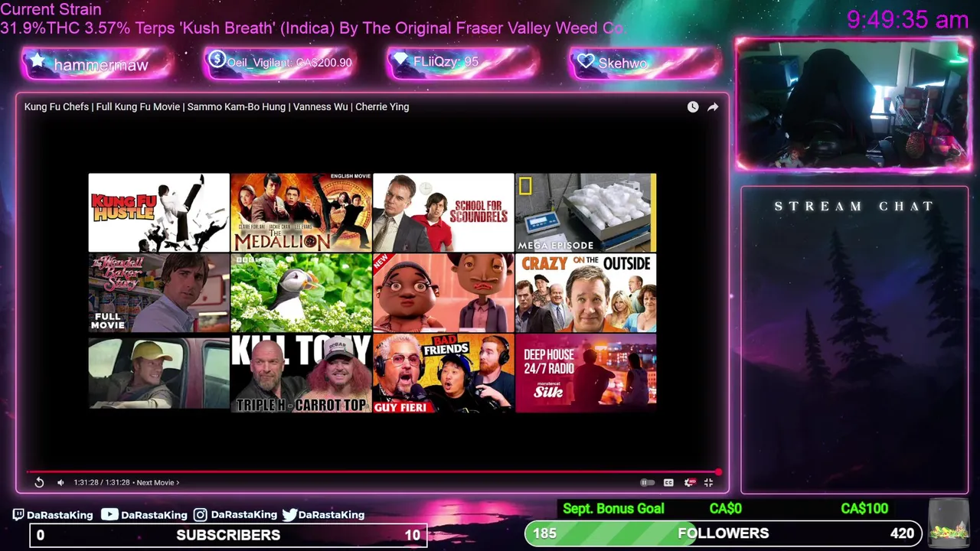Open the Kung Fu Hustle suggested video
980x551 pixels.
(x=158, y=213)
